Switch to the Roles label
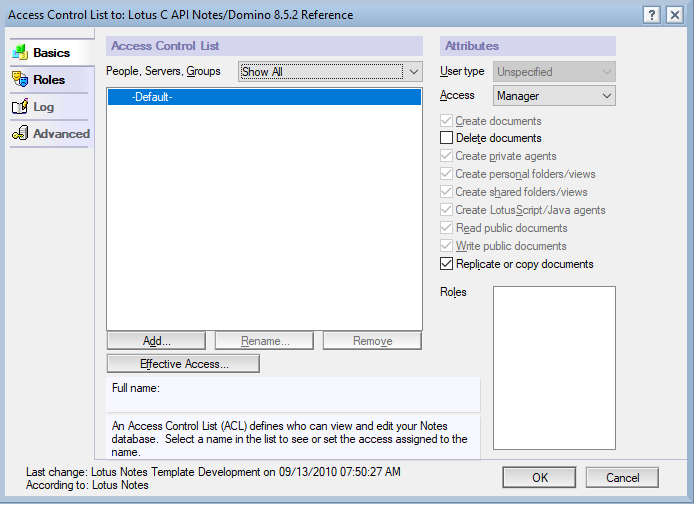Screen dimensions: 694x505 pyautogui.click(x=49, y=80)
